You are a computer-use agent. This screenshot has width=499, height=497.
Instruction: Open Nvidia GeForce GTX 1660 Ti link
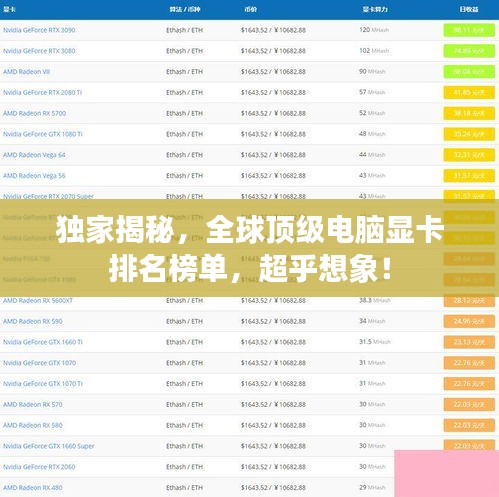(43, 342)
